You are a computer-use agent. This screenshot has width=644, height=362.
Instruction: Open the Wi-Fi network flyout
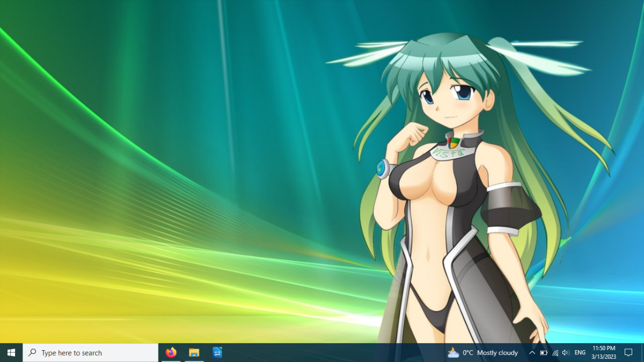[x=555, y=353]
